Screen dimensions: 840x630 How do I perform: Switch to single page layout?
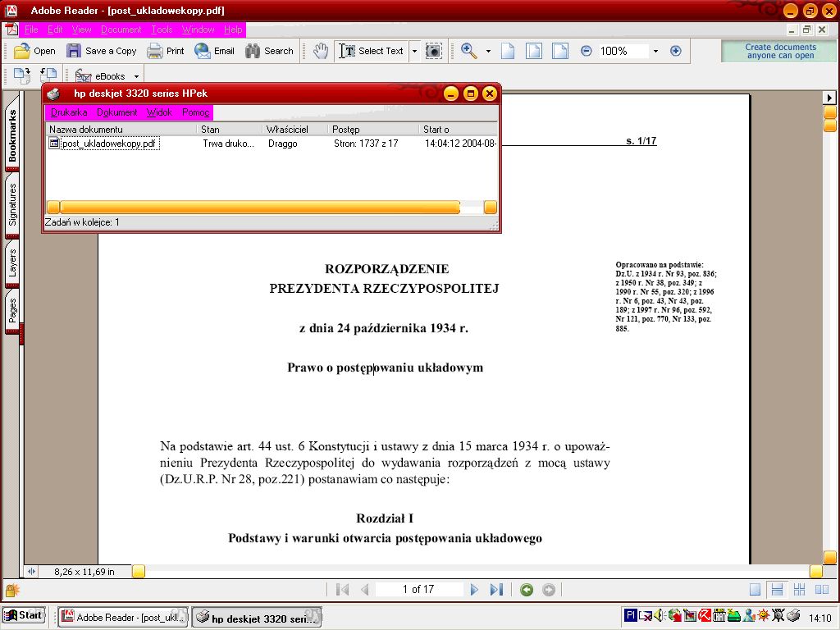(x=755, y=590)
